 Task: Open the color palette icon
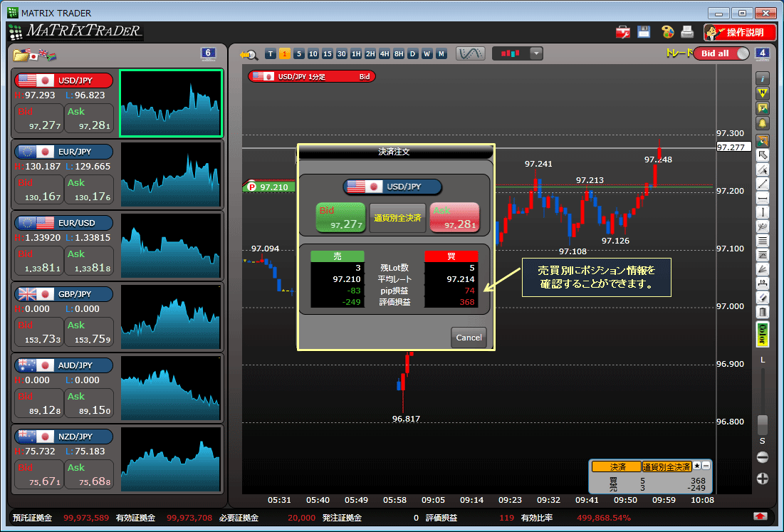click(x=667, y=32)
